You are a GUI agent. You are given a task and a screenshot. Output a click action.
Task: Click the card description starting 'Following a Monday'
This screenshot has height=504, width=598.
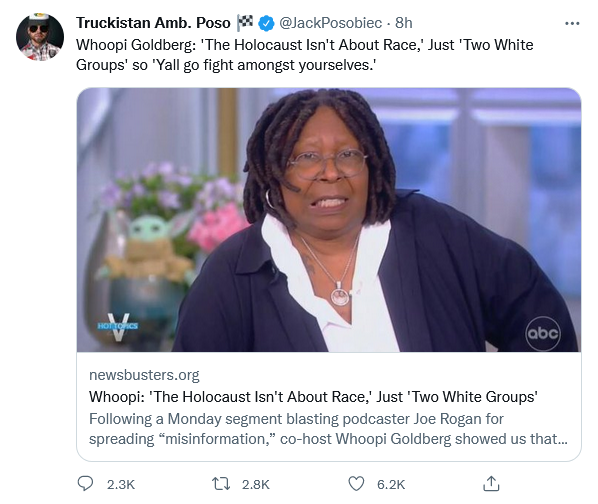pyautogui.click(x=328, y=429)
